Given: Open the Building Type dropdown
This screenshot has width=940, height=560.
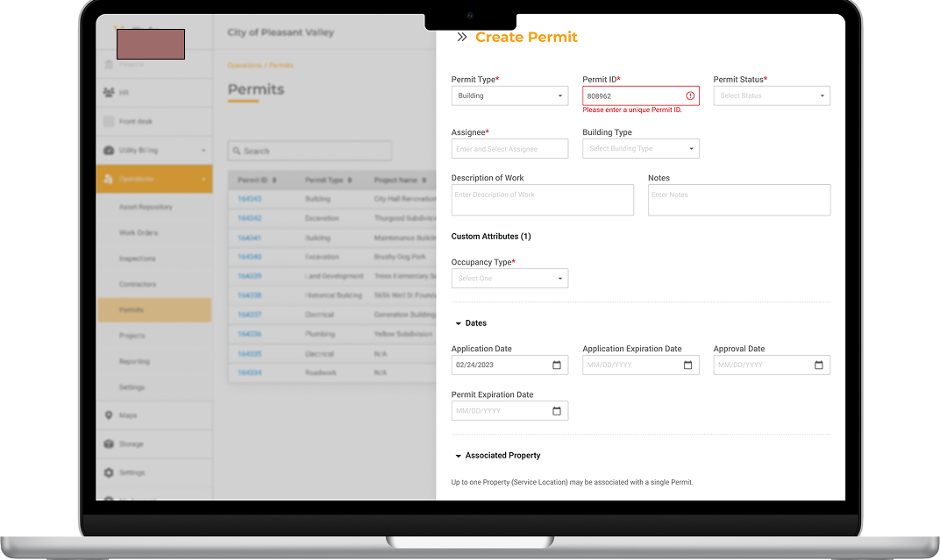Looking at the screenshot, I should [x=640, y=148].
